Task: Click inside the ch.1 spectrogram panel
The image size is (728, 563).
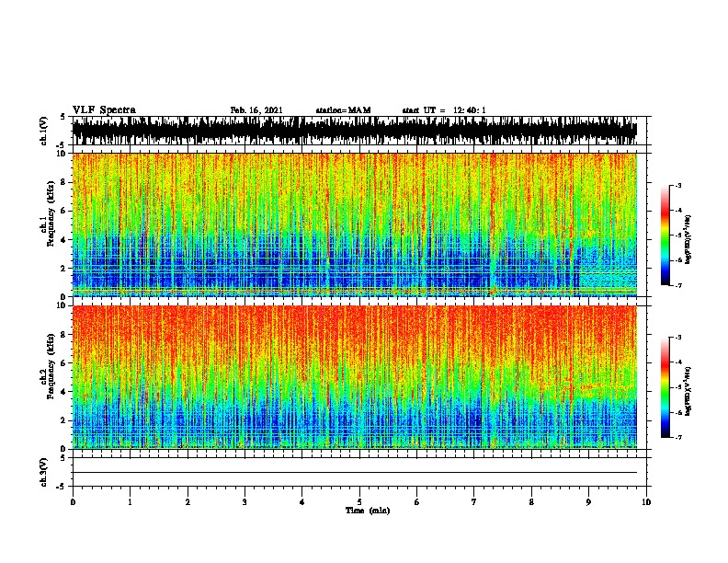Action: 355,224
